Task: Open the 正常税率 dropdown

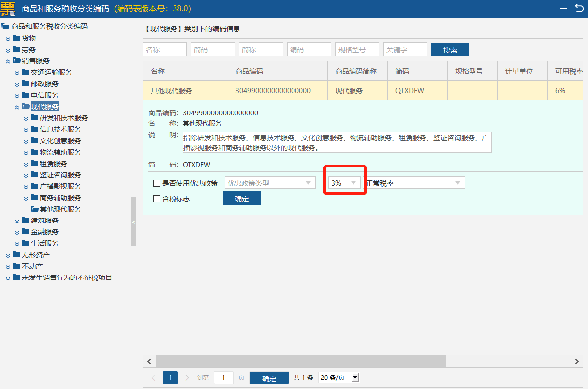Action: click(x=414, y=183)
